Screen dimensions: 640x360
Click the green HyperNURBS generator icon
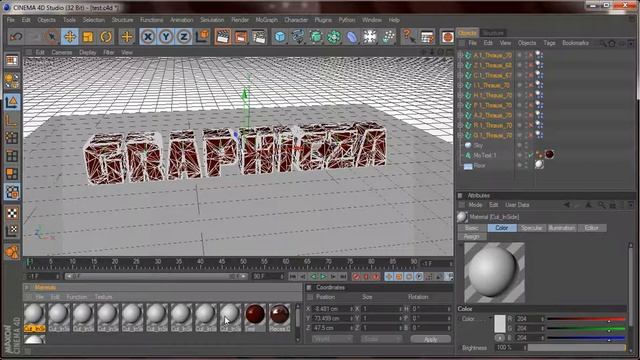pos(316,37)
